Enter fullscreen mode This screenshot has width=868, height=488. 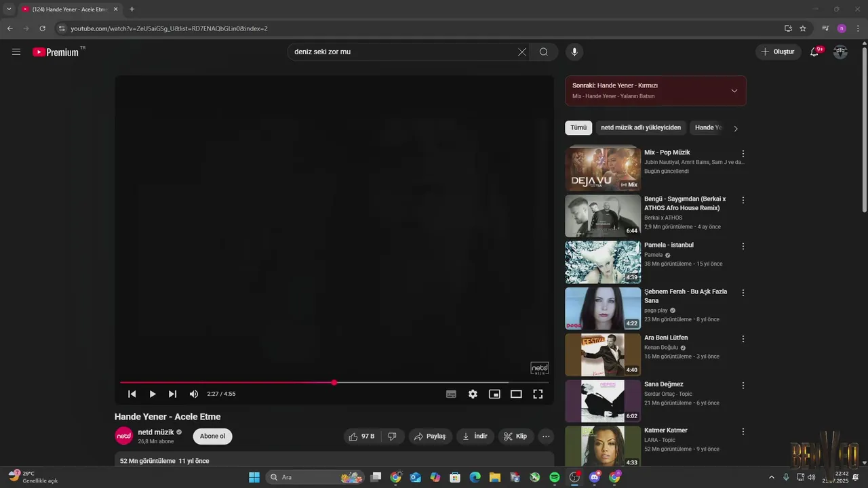point(538,394)
